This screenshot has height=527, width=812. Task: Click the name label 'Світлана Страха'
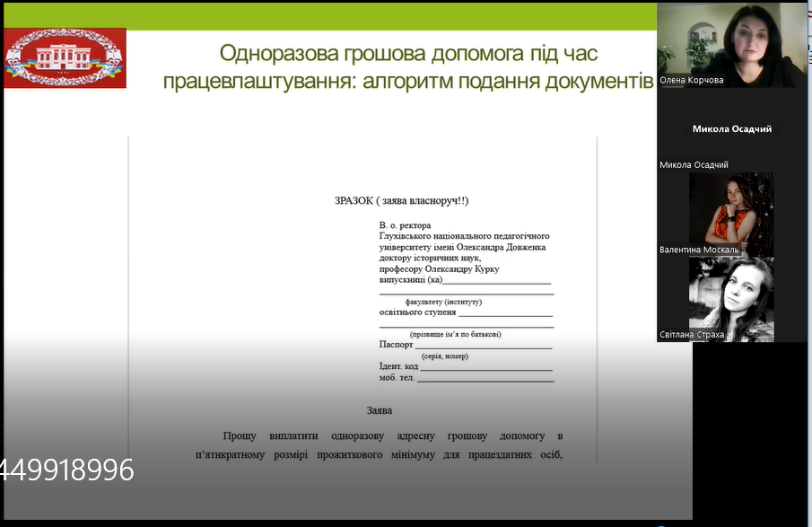(692, 335)
